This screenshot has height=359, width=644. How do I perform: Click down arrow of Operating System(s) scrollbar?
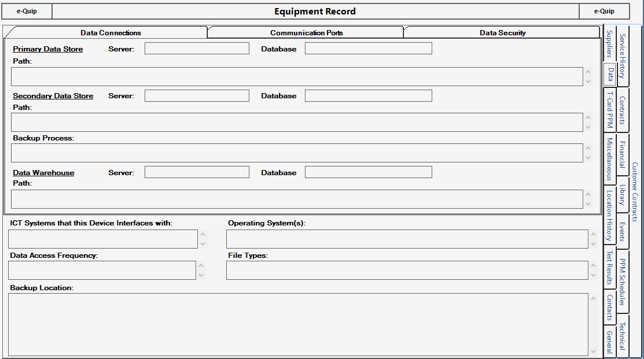tap(593, 244)
